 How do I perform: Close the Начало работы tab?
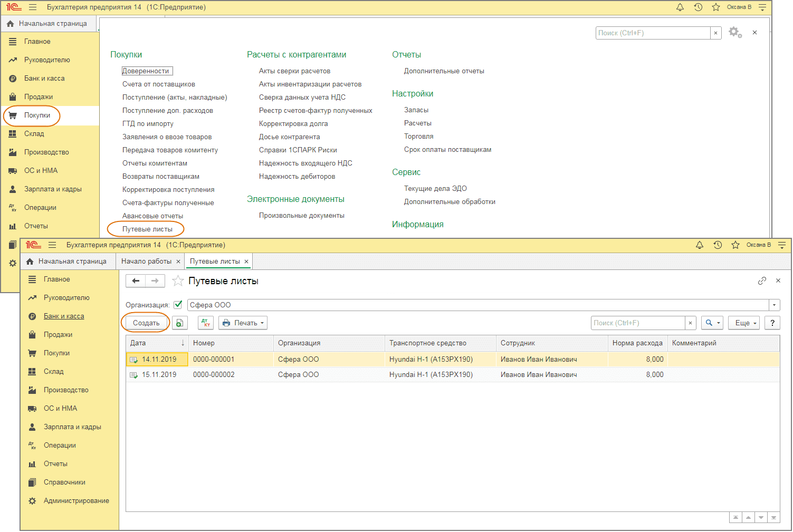point(178,262)
